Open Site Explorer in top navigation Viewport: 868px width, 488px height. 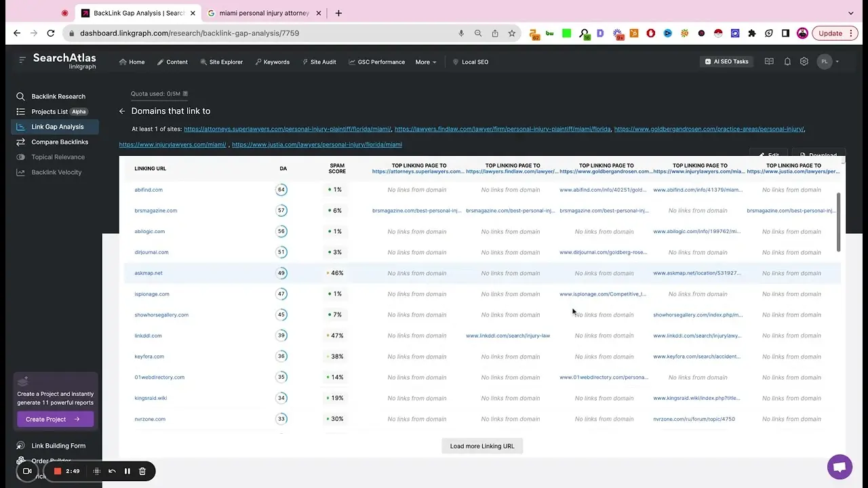click(x=222, y=62)
